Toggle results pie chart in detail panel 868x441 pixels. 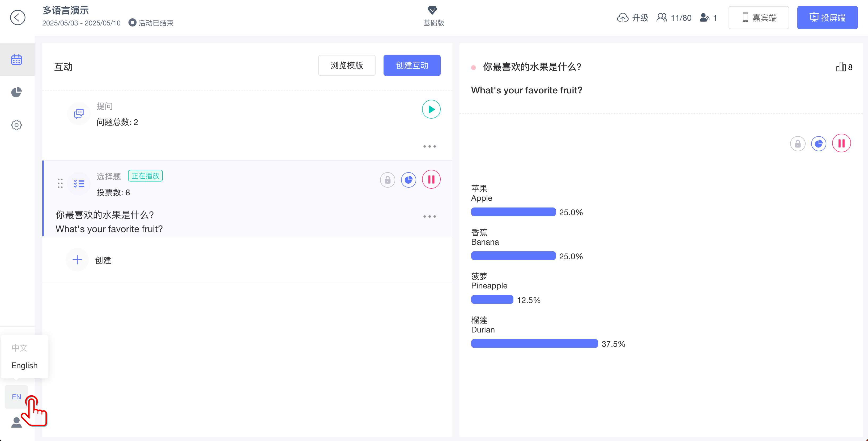(819, 144)
